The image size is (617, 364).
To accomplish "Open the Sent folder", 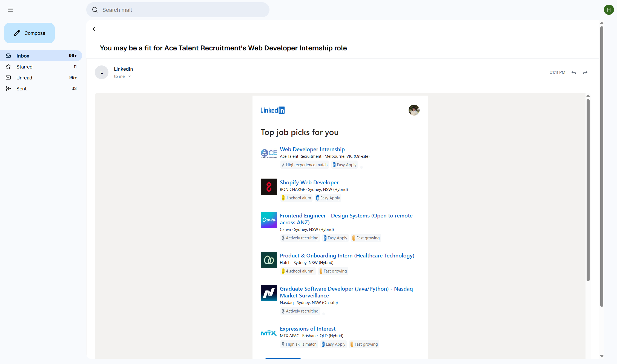I will pyautogui.click(x=41, y=88).
